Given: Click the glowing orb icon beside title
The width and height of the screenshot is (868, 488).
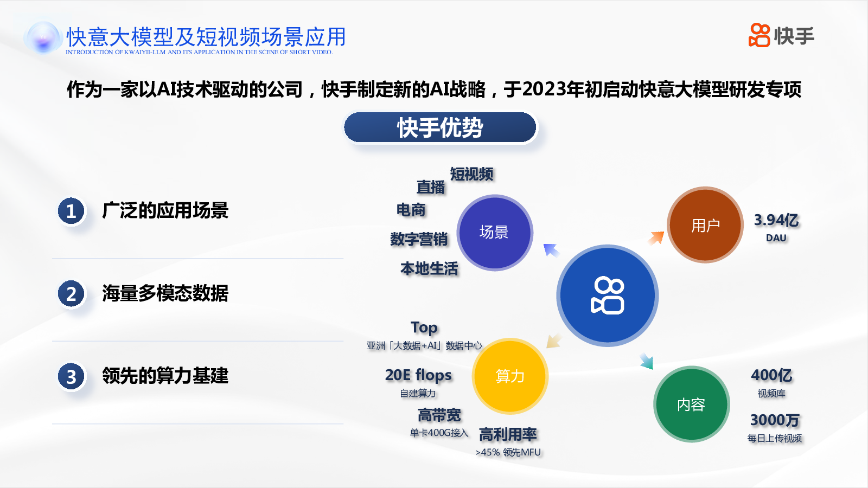Looking at the screenshot, I should [42, 37].
